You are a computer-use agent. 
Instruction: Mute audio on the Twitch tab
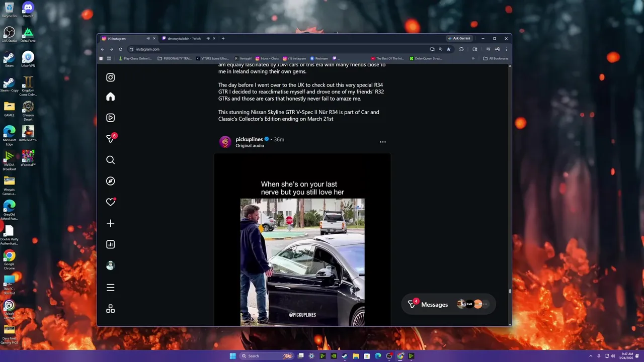tap(208, 39)
